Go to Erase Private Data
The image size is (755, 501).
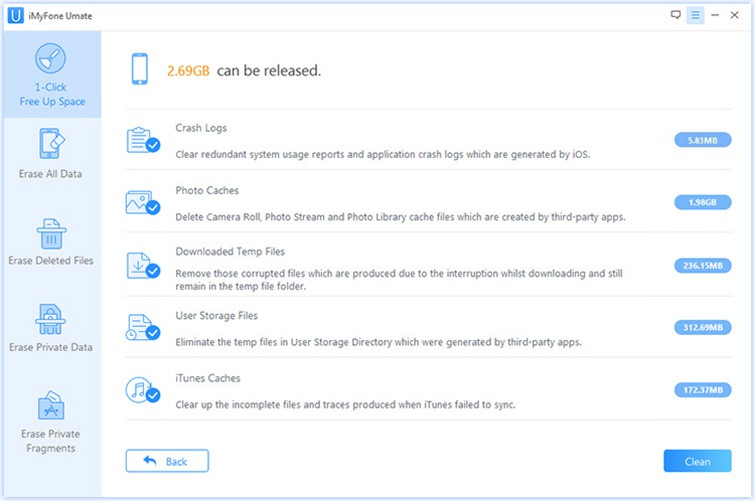coord(51,328)
